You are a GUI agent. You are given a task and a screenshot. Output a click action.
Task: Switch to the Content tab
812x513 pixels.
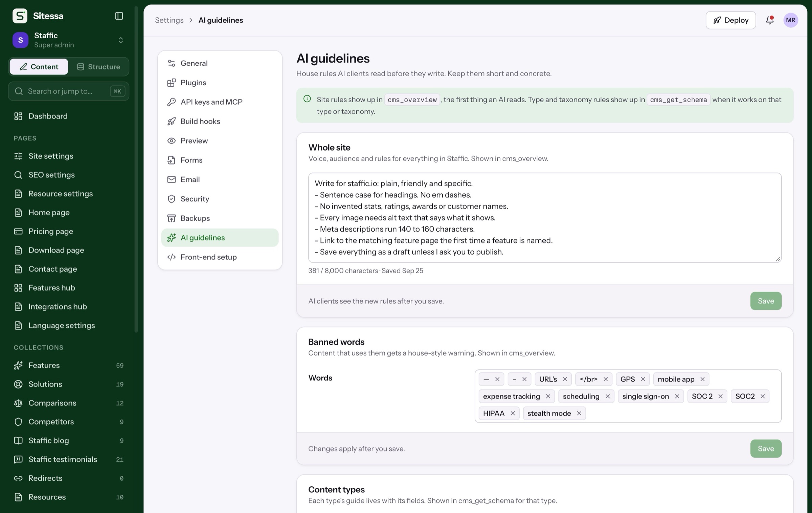tap(39, 67)
